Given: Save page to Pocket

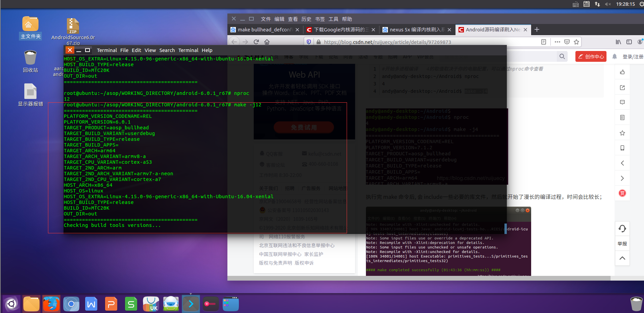Looking at the screenshot, I should point(567,42).
